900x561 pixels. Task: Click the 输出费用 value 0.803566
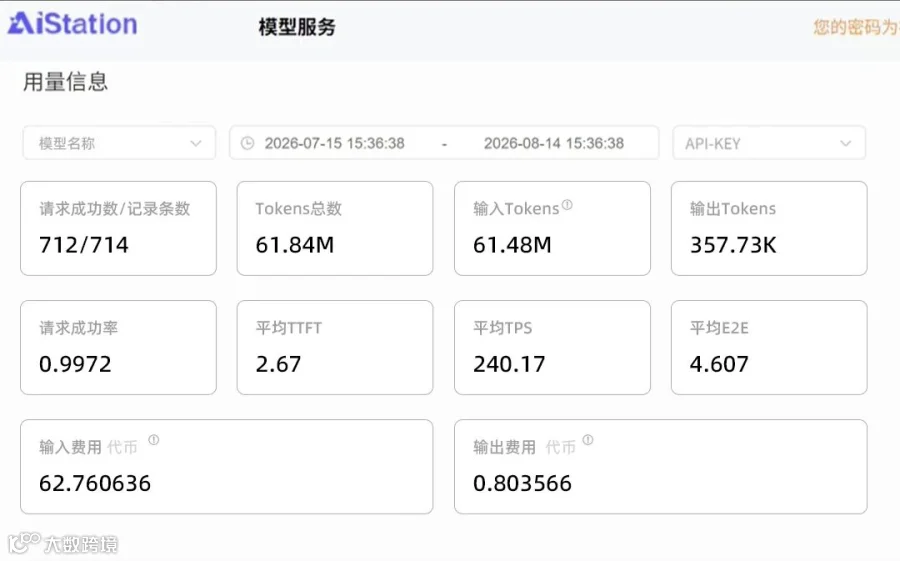click(x=522, y=483)
